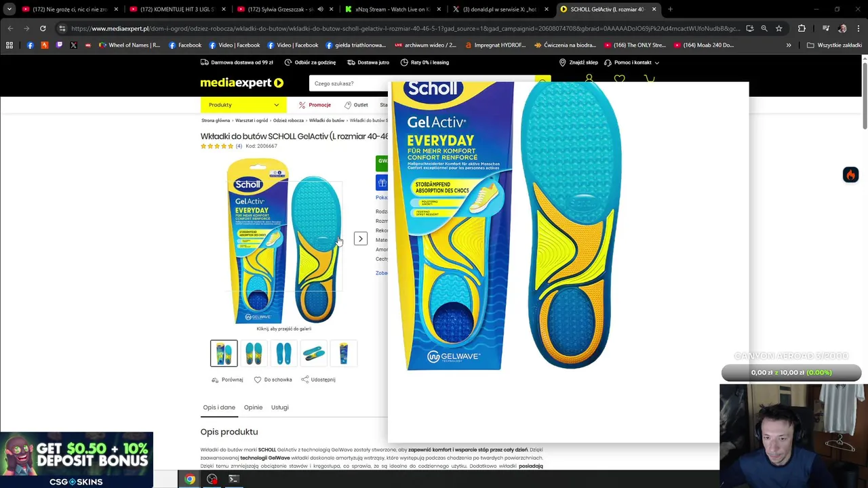Switch to the Opinie tab

pyautogui.click(x=253, y=407)
